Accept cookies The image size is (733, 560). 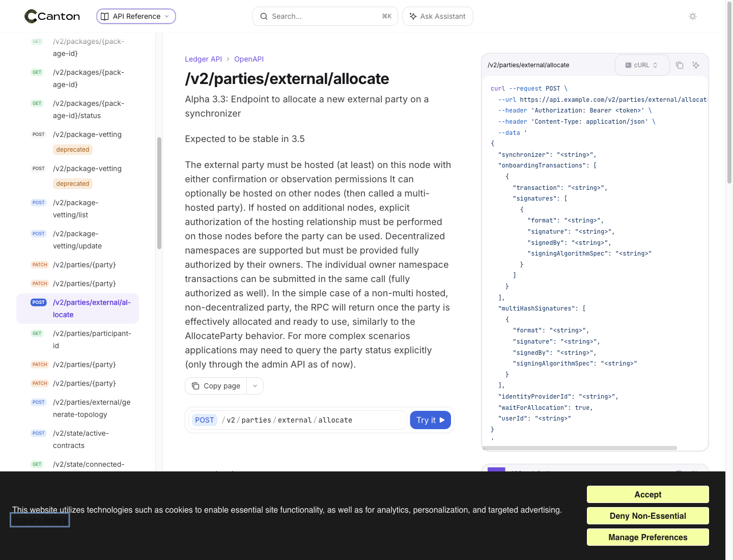pos(648,494)
